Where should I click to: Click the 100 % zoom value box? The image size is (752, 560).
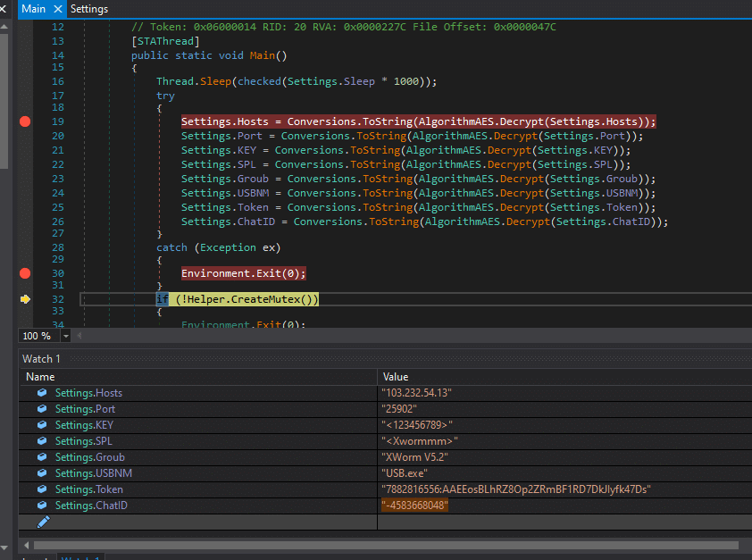pos(39,336)
